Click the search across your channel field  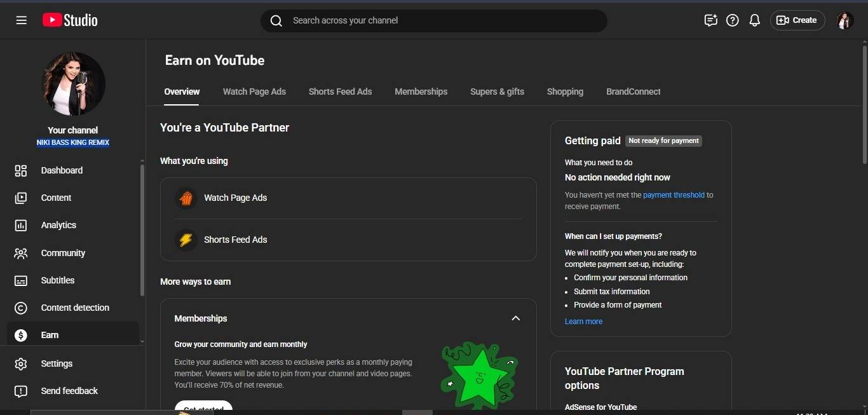[x=433, y=20]
